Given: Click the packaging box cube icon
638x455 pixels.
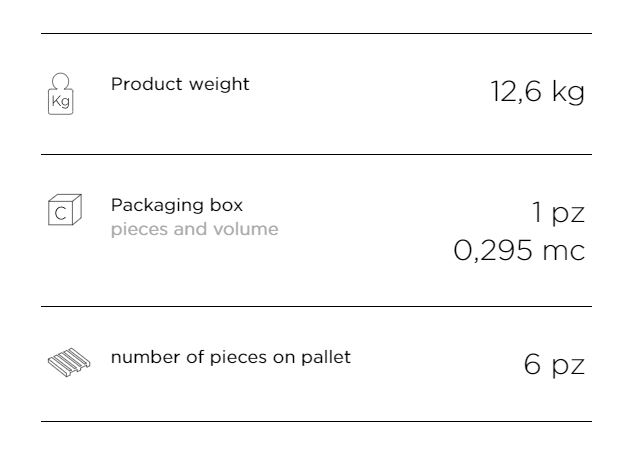Looking at the screenshot, I should (63, 210).
